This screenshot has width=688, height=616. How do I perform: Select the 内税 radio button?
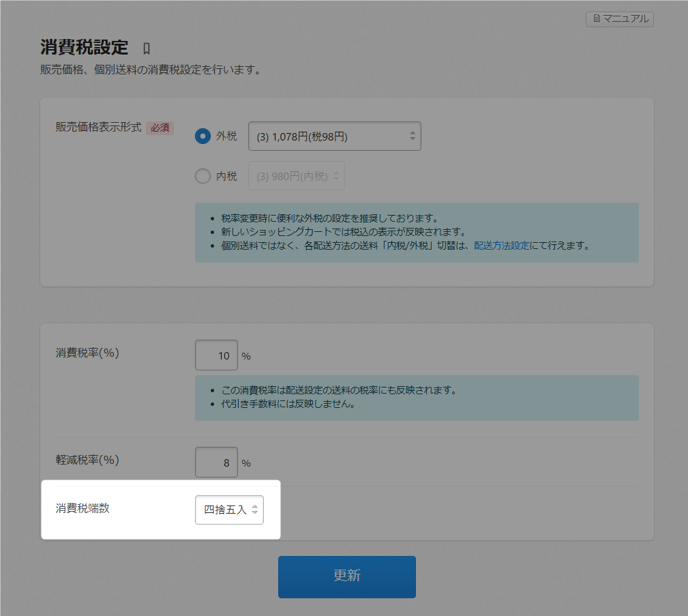pyautogui.click(x=203, y=176)
